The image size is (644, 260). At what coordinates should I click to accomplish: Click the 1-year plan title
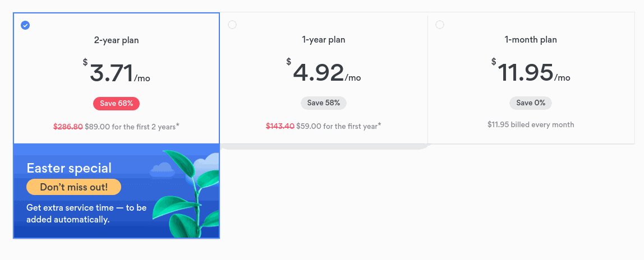point(324,40)
